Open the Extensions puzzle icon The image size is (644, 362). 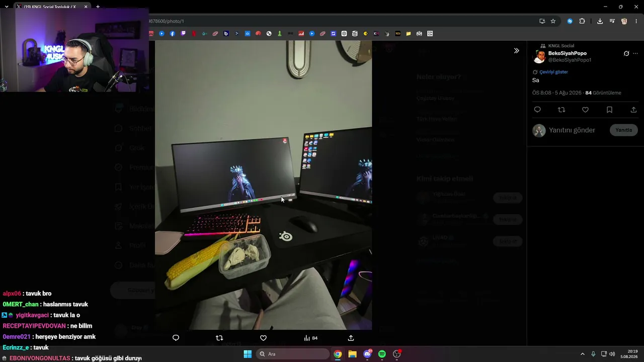tap(582, 21)
